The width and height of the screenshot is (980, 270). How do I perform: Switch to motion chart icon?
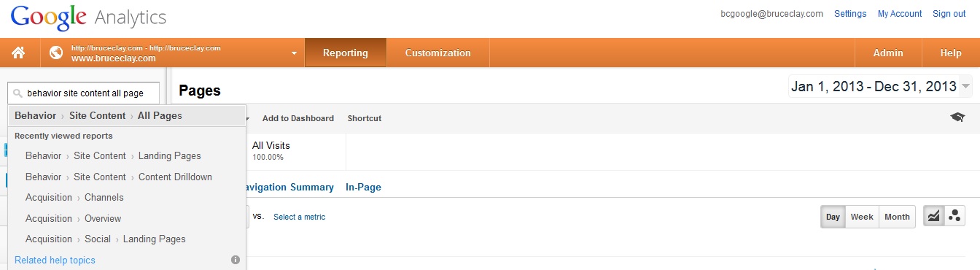pyautogui.click(x=954, y=217)
